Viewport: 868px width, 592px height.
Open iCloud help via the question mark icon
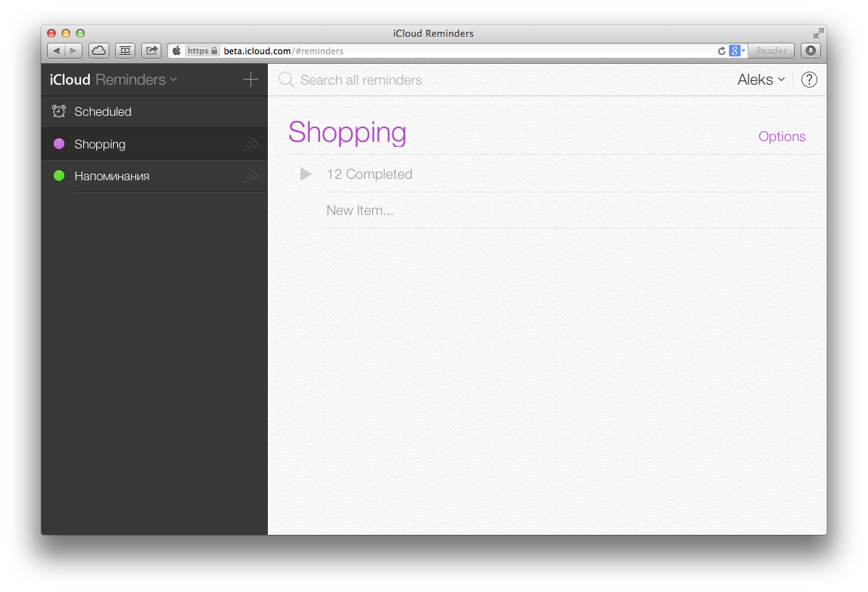pos(809,80)
